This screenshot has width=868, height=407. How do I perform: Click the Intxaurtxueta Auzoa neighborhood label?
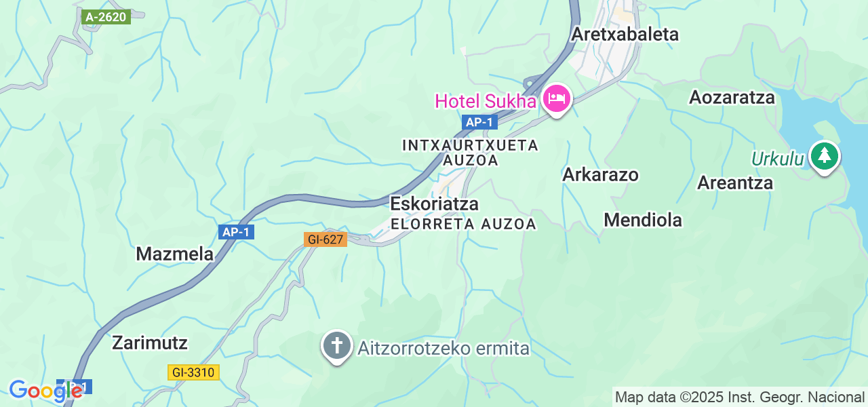click(x=471, y=153)
